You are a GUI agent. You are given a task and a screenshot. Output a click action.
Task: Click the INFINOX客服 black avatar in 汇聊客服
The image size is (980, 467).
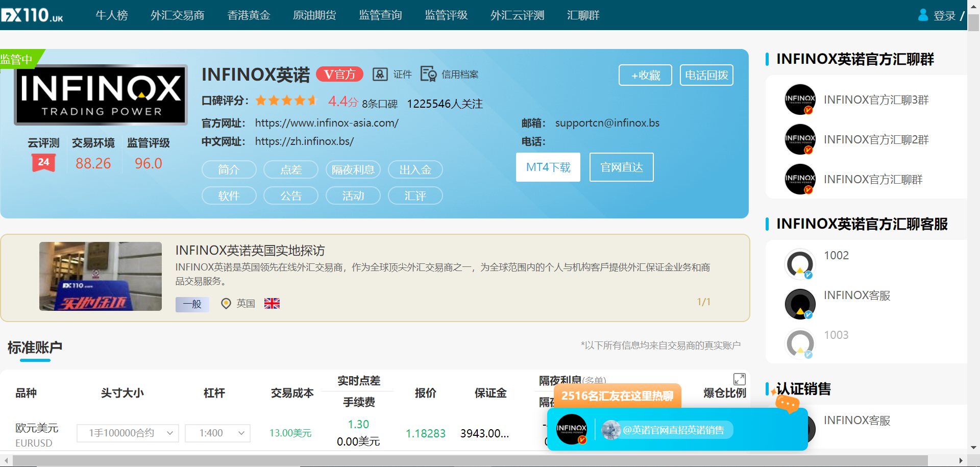[800, 304]
